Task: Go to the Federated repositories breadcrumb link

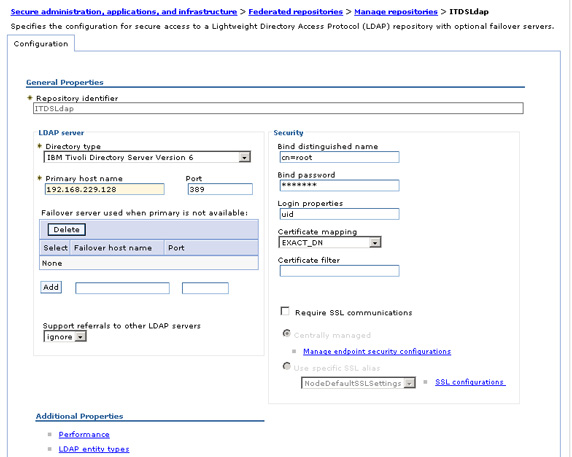Action: coord(295,12)
